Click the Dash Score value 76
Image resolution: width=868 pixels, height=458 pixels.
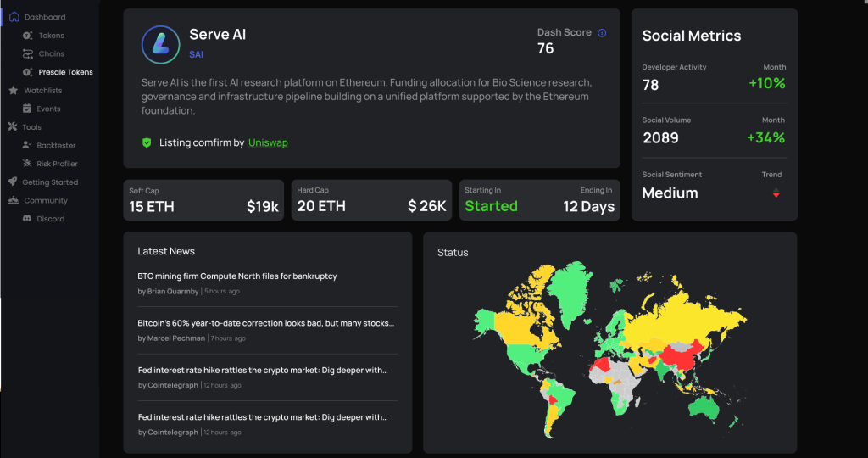[x=545, y=48]
